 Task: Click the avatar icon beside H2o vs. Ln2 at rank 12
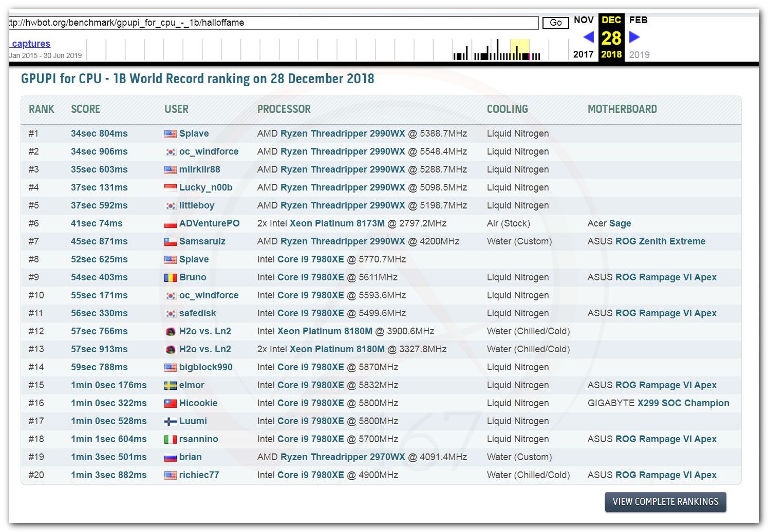pyautogui.click(x=170, y=331)
